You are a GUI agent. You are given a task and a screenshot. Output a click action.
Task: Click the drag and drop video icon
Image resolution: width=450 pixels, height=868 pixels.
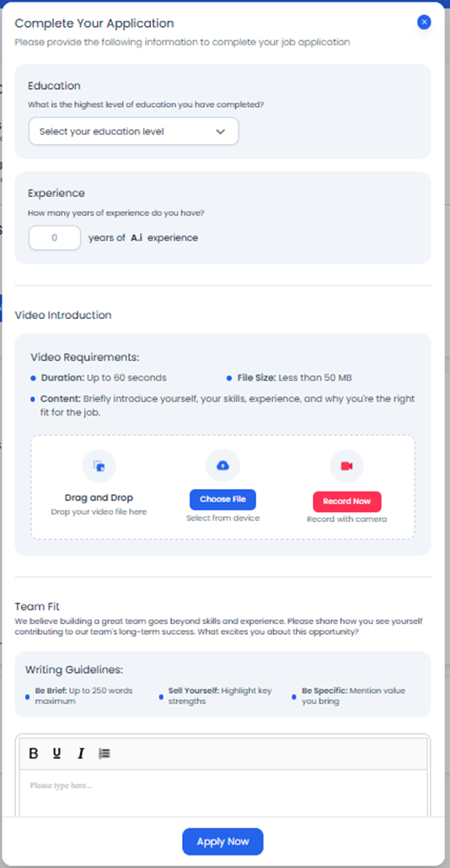click(x=99, y=466)
